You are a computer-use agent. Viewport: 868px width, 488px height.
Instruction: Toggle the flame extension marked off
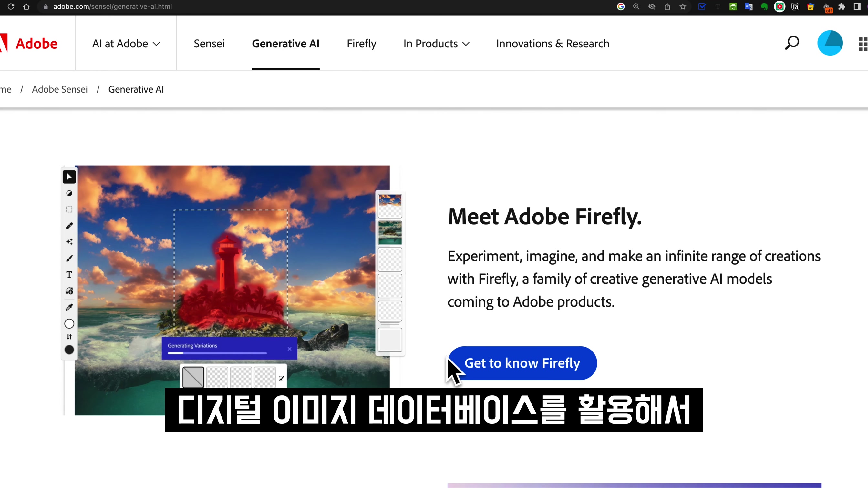pos(827,7)
